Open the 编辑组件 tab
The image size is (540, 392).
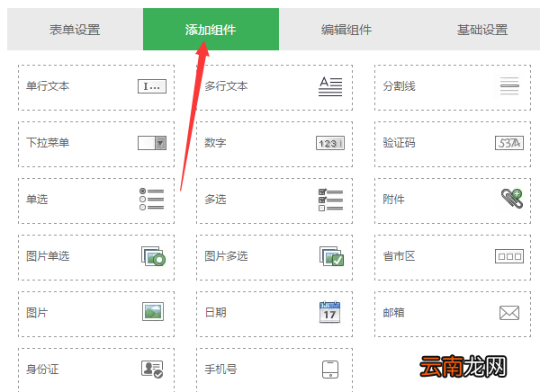tap(346, 30)
